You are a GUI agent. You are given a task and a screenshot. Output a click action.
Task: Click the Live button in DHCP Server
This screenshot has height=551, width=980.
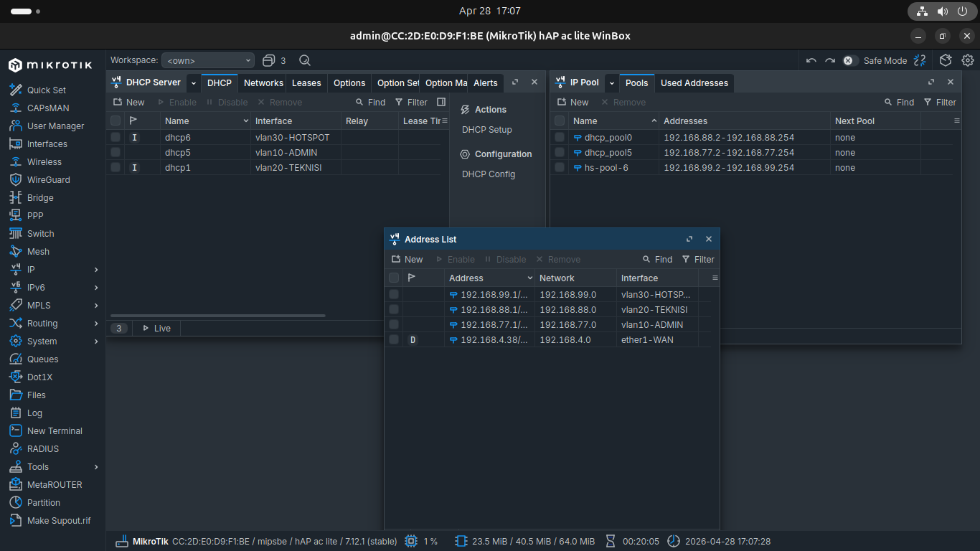click(156, 328)
